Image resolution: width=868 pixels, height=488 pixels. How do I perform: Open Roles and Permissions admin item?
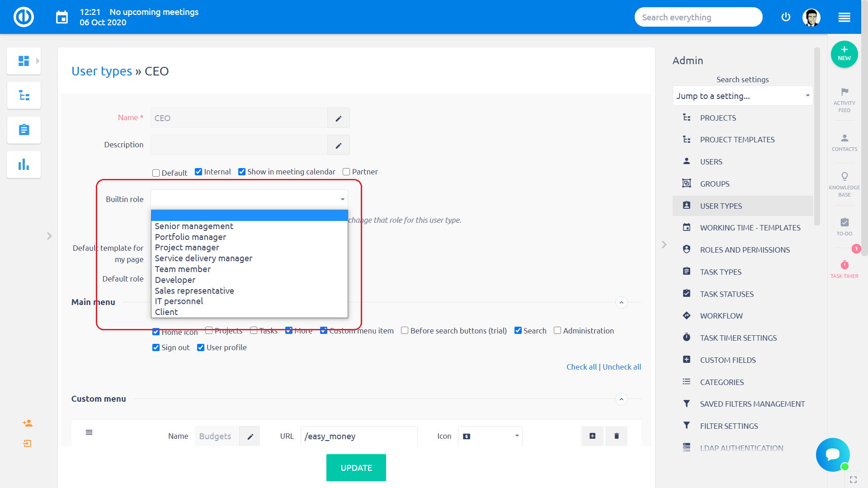[x=745, y=250]
